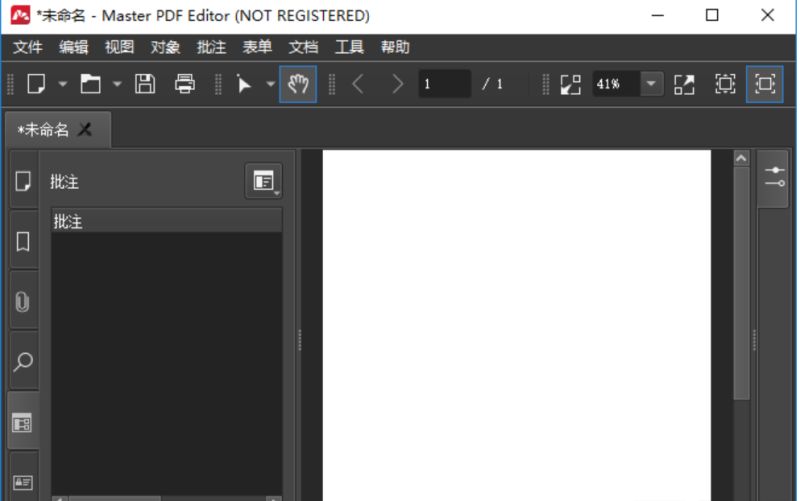Open the Search magnifier panel
The width and height of the screenshot is (800, 501).
(23, 362)
